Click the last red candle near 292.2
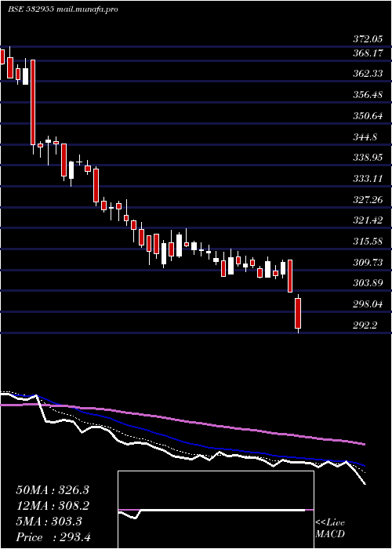392x549 pixels. click(x=298, y=314)
